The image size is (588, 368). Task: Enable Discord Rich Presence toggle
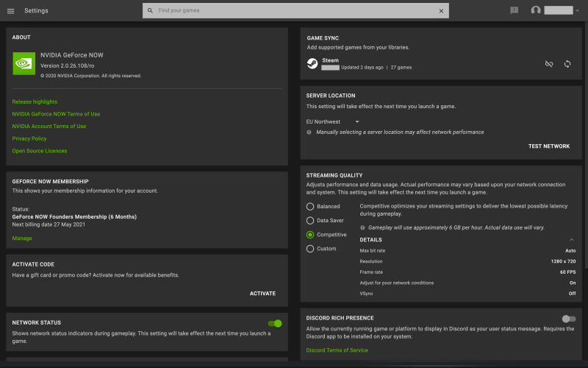coord(568,319)
